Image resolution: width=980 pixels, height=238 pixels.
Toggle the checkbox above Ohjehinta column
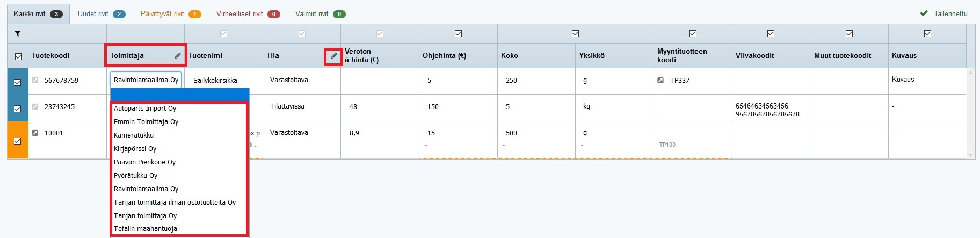click(x=458, y=34)
